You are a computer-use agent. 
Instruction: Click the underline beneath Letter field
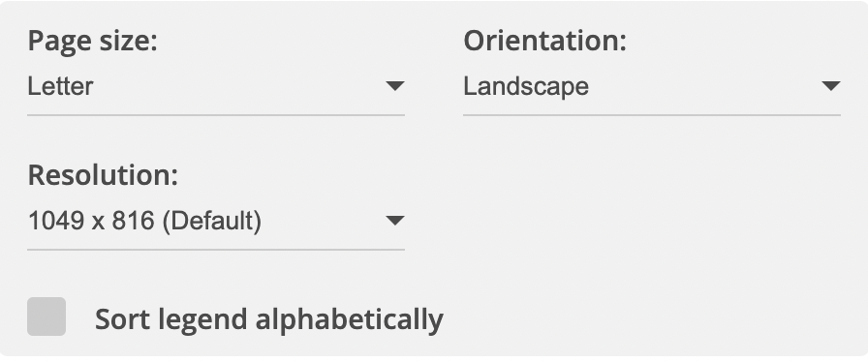216,115
